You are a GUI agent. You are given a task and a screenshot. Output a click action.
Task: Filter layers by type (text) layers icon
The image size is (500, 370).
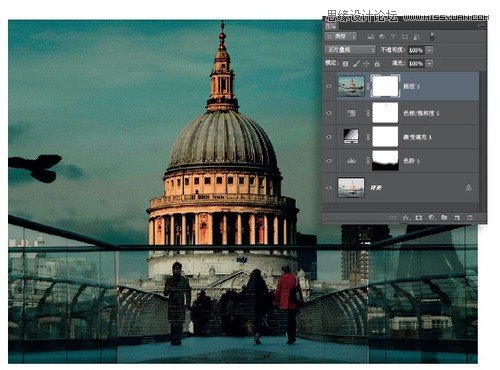393,37
